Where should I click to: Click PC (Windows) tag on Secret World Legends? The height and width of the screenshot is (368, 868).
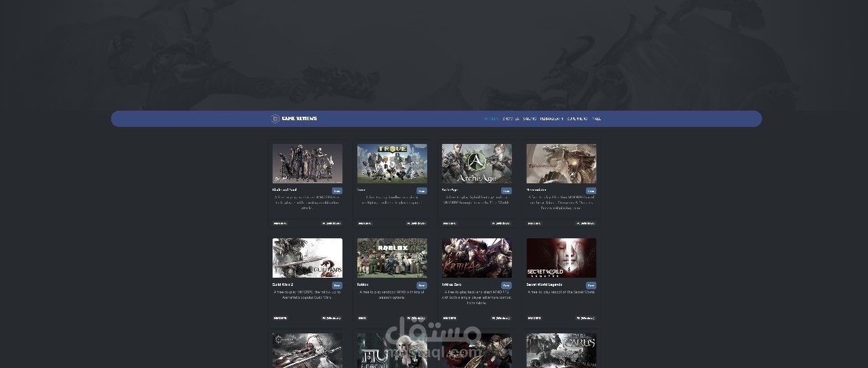(x=586, y=318)
